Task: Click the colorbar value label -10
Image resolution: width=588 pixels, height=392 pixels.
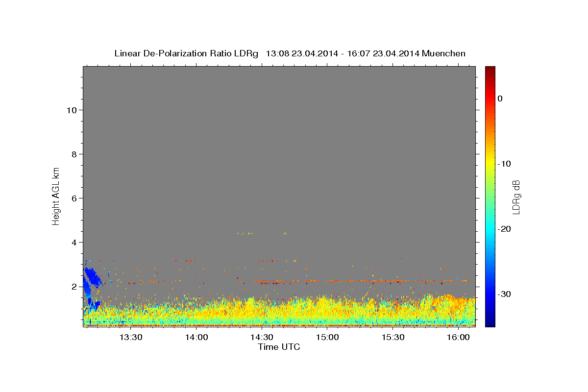Action: pos(504,164)
